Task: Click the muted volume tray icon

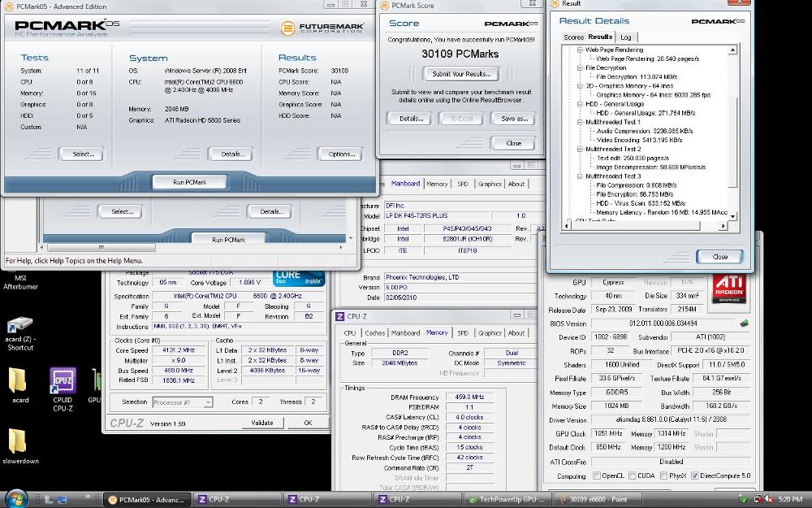Action: click(x=768, y=500)
